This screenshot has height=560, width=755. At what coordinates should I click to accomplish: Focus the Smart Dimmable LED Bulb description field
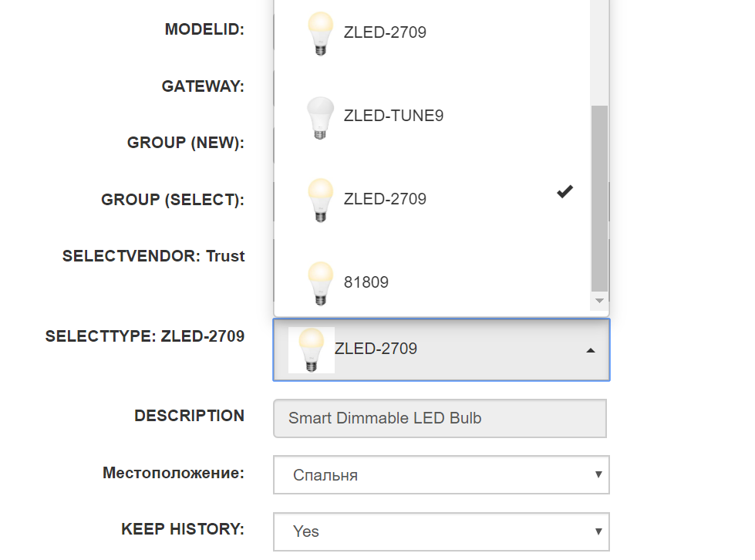(x=440, y=419)
